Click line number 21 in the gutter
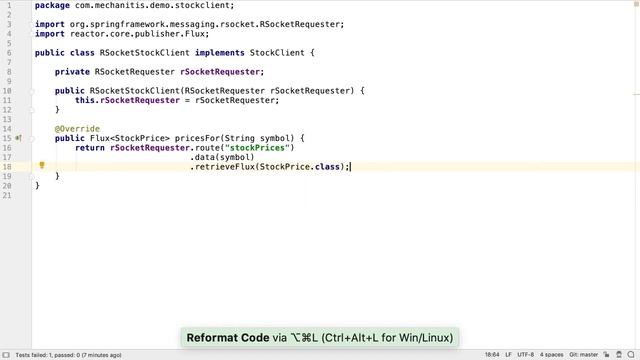 (x=7, y=195)
